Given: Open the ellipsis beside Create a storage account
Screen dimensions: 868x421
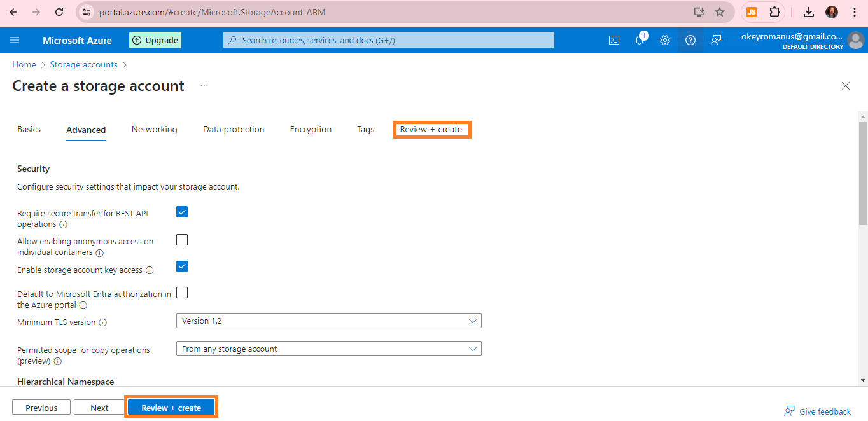Looking at the screenshot, I should [x=204, y=86].
